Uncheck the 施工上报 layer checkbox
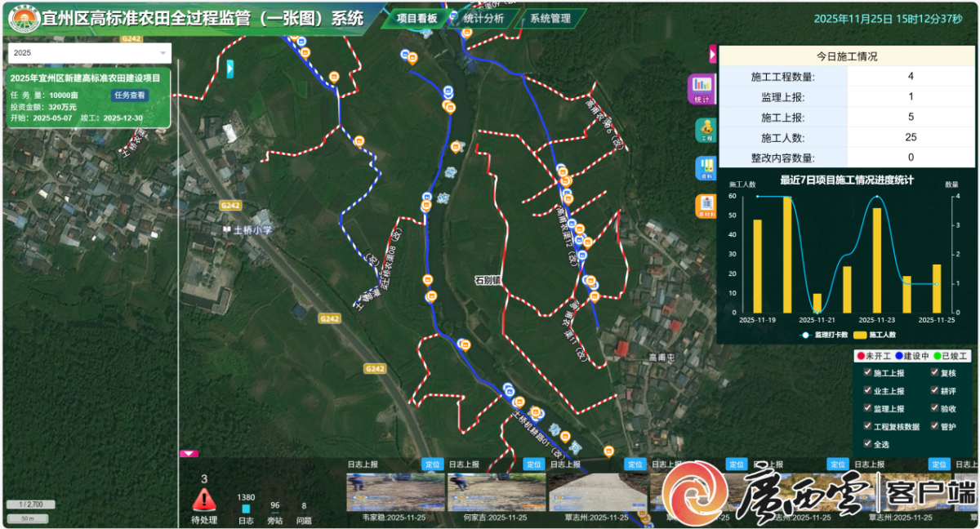Screen dimensions: 980x529 click(x=867, y=373)
